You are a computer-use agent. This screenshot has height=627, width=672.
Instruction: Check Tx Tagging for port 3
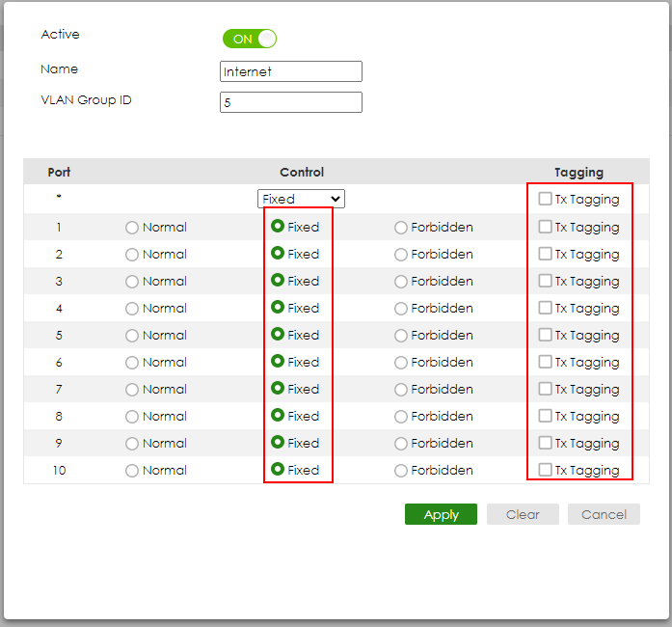click(546, 281)
